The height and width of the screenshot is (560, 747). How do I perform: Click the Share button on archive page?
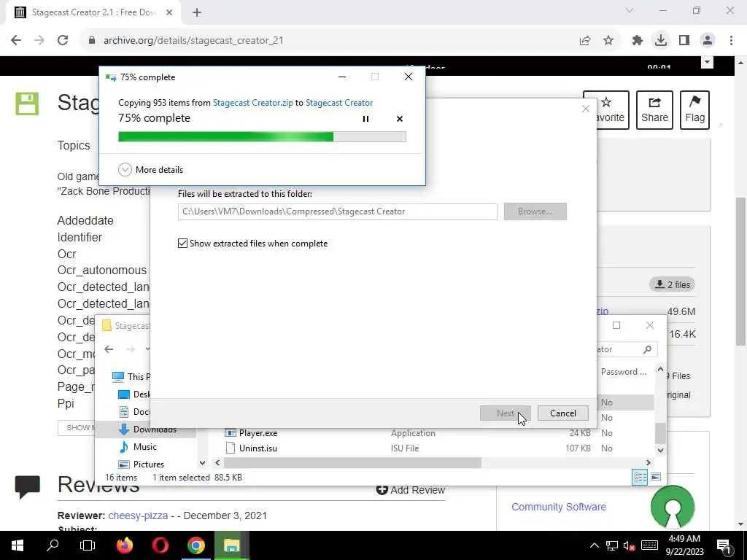coord(654,110)
